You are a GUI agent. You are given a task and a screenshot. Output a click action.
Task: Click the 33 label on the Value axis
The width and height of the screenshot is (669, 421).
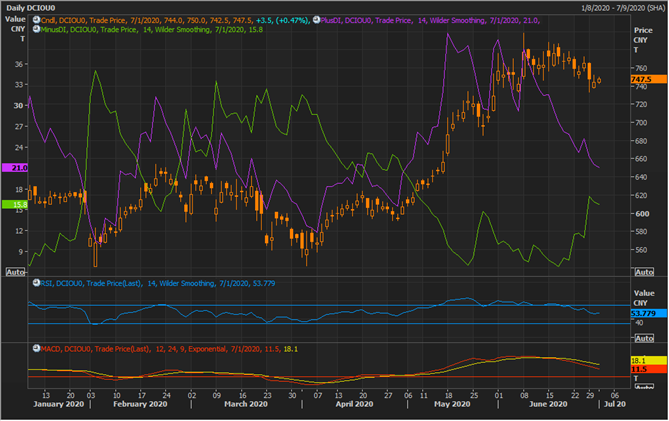[x=19, y=84]
